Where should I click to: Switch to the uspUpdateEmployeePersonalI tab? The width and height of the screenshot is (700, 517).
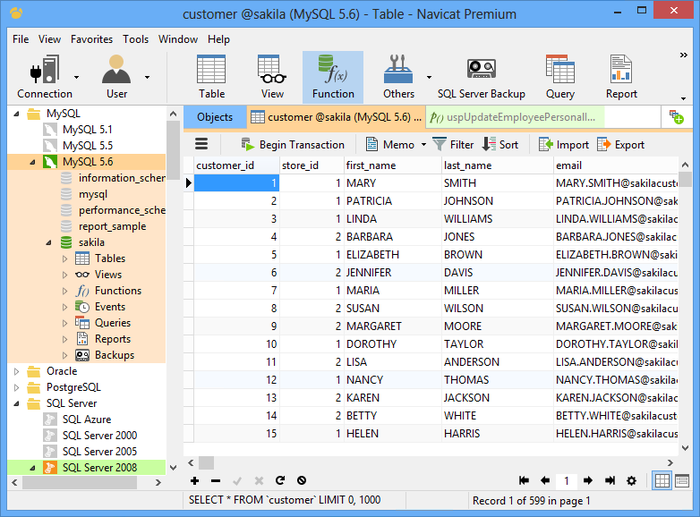515,117
